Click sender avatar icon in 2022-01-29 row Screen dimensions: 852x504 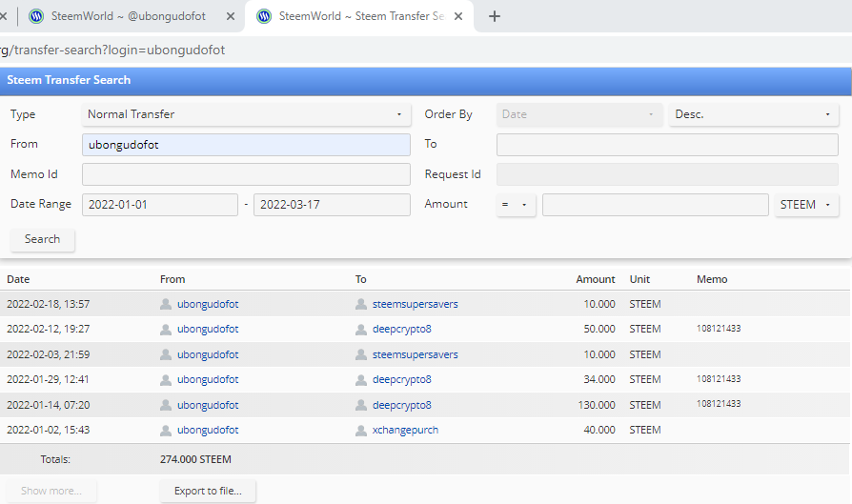tap(166, 379)
